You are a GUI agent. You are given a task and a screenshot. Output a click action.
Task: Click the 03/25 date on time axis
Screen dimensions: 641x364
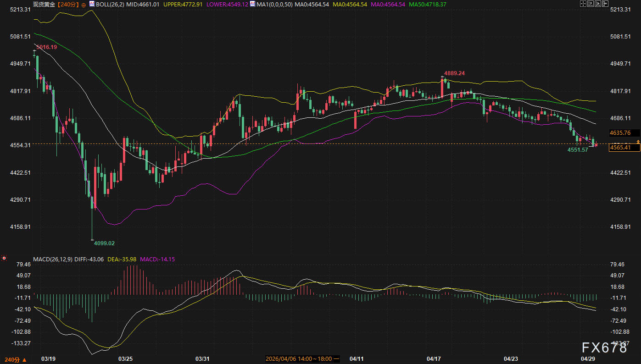[x=126, y=358]
